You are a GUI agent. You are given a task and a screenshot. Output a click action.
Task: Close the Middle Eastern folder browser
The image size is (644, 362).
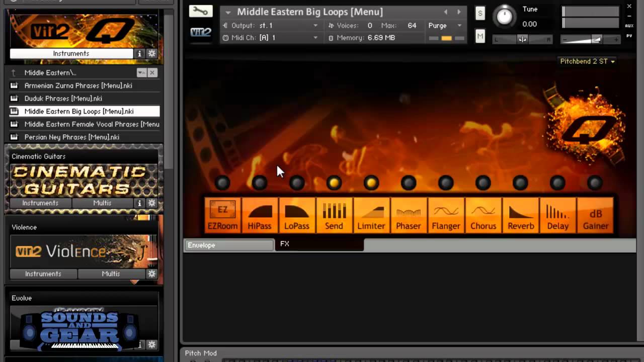[152, 73]
